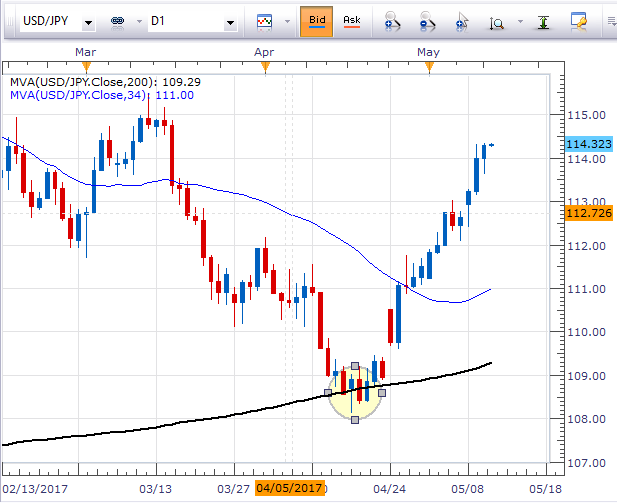Open the USD/JPY symbol dropdown
The width and height of the screenshot is (617, 503).
pyautogui.click(x=89, y=21)
